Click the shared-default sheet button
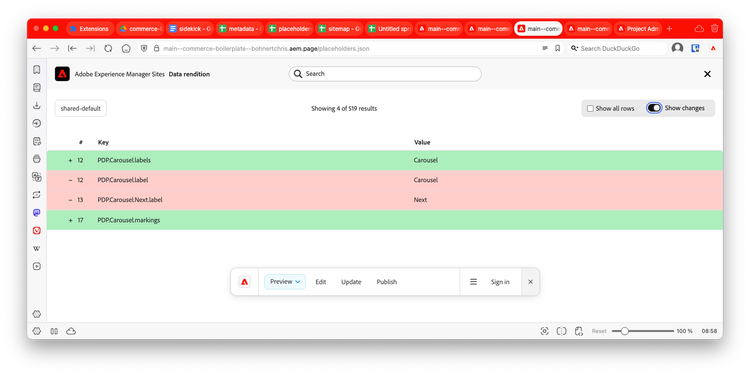The image size is (750, 375). click(x=81, y=109)
